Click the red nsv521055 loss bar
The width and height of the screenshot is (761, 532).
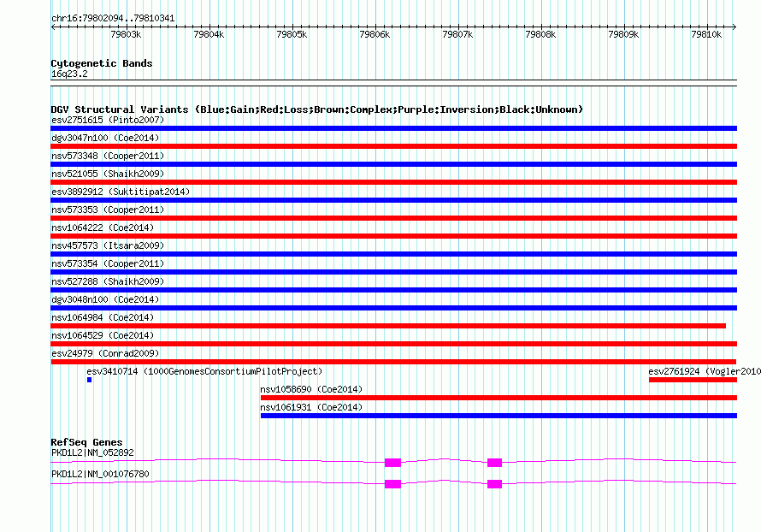point(393,182)
